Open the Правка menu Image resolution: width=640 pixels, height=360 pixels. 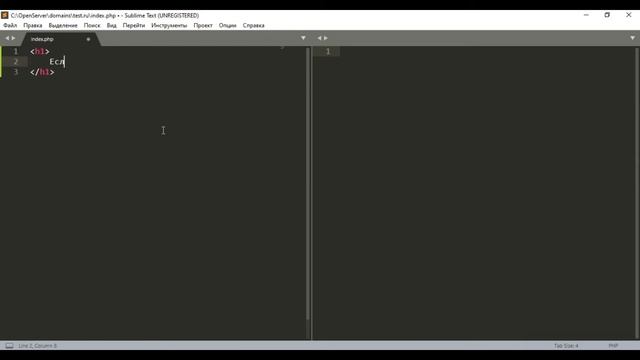(x=33, y=25)
